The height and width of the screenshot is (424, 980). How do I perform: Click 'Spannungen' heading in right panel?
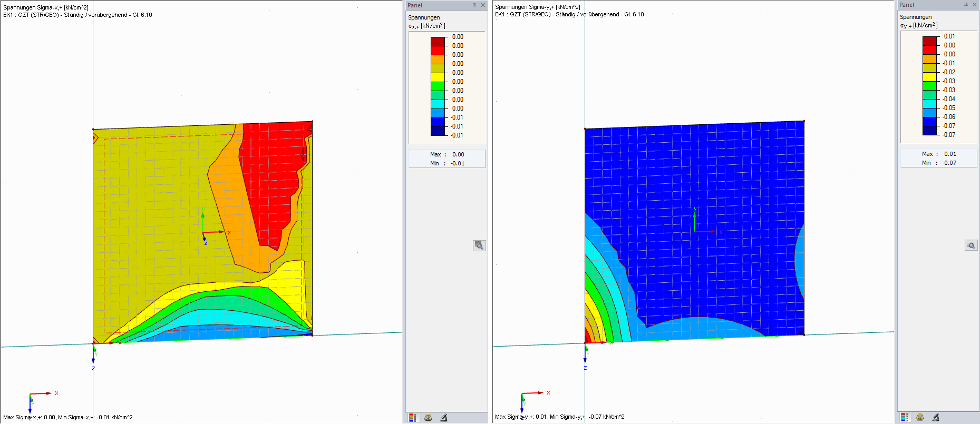click(x=916, y=17)
